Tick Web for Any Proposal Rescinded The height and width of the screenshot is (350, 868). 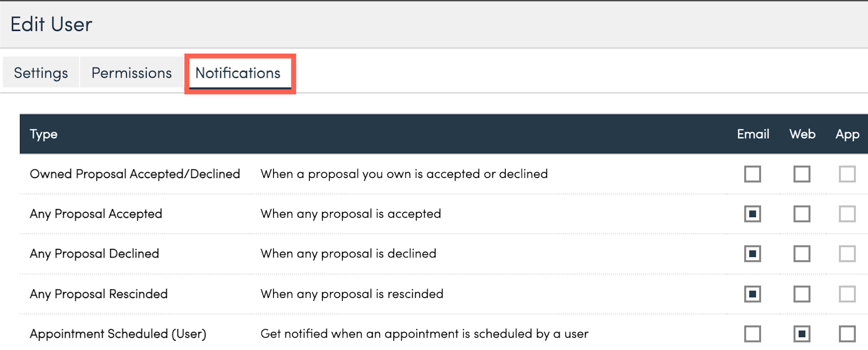pyautogui.click(x=801, y=294)
